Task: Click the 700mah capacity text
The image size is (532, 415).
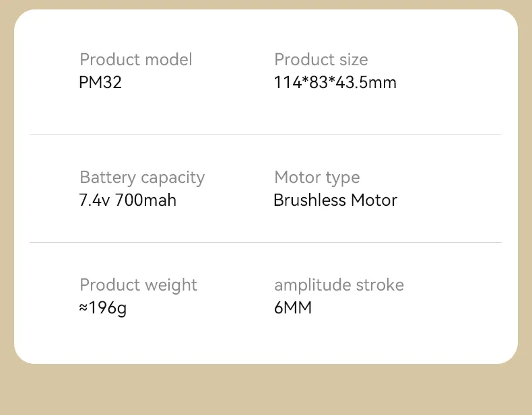Action: [146, 200]
